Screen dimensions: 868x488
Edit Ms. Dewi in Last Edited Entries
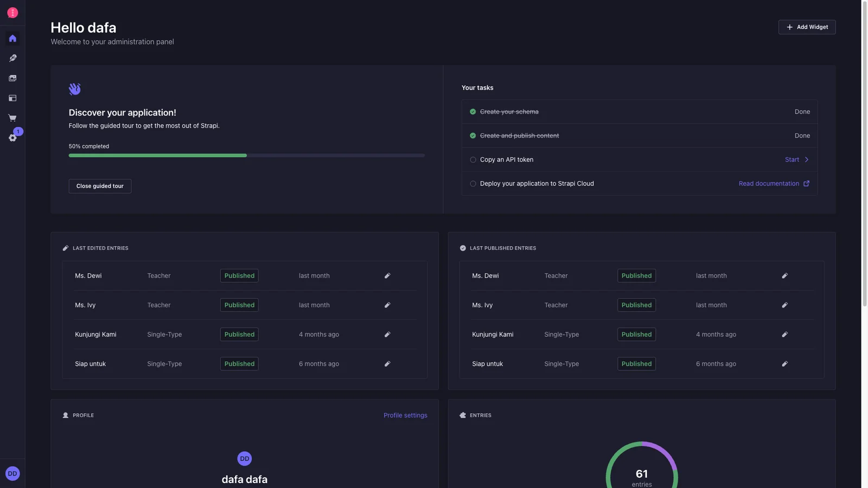(387, 275)
